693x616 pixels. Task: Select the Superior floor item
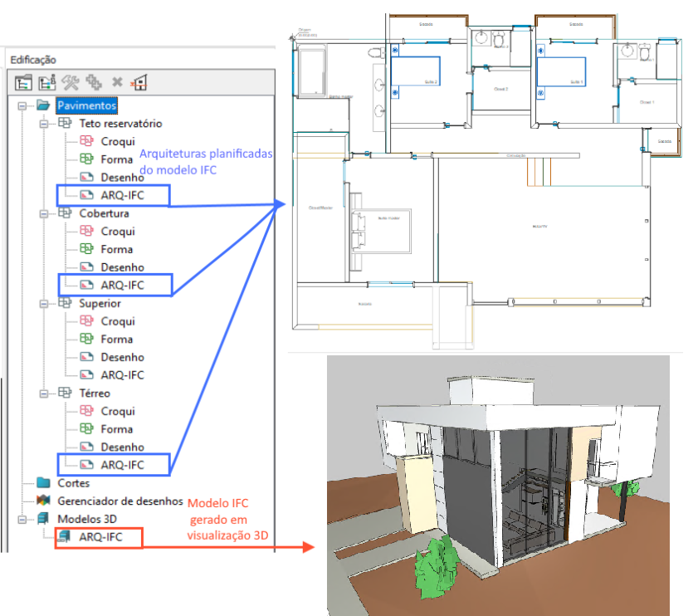click(100, 303)
